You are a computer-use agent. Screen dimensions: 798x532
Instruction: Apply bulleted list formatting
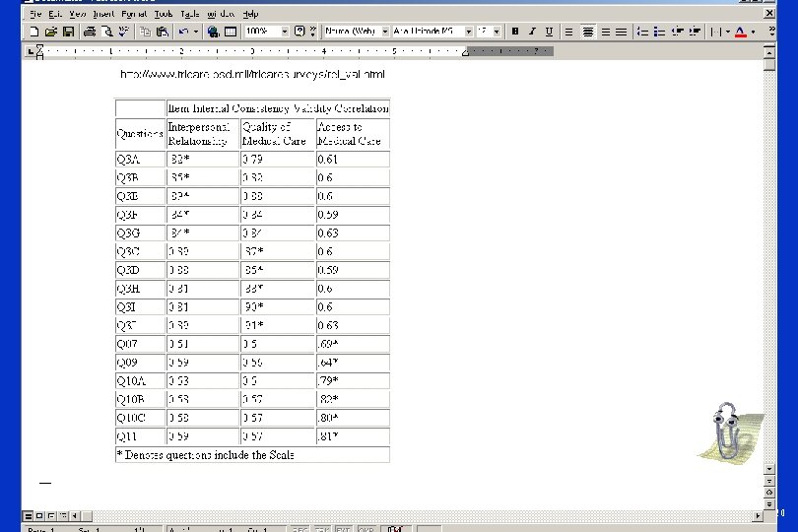coord(659,32)
